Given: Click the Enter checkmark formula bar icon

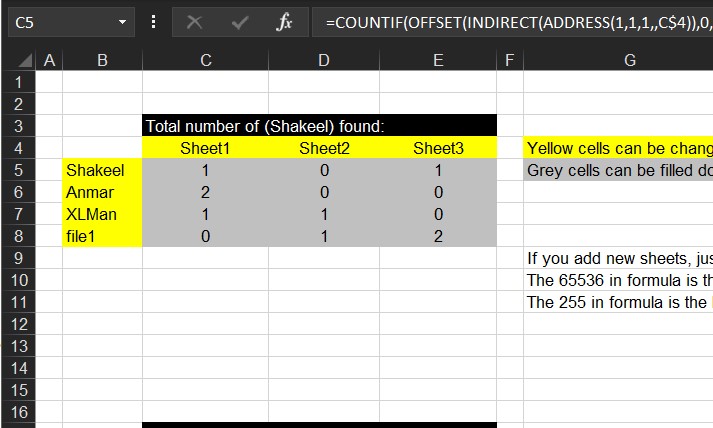Looking at the screenshot, I should tap(240, 21).
